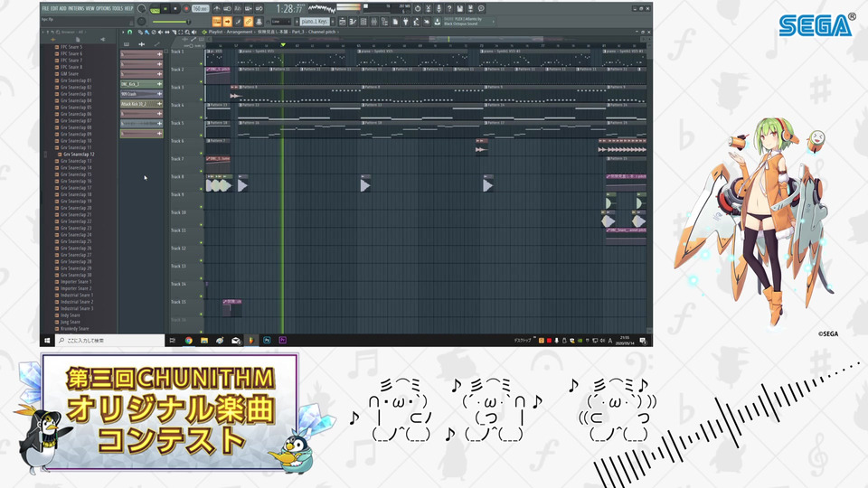868x488 pixels.
Task: Click the multilink to controllers icon
Action: point(259,22)
